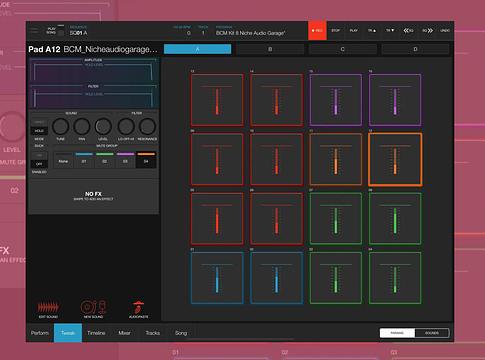This screenshot has width=485, height=360.
Task: Select red pad 09 in the second row
Action: 217,159
